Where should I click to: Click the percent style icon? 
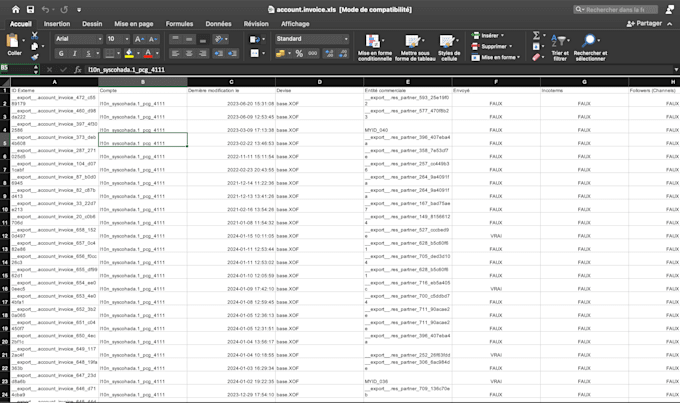pyautogui.click(x=299, y=53)
